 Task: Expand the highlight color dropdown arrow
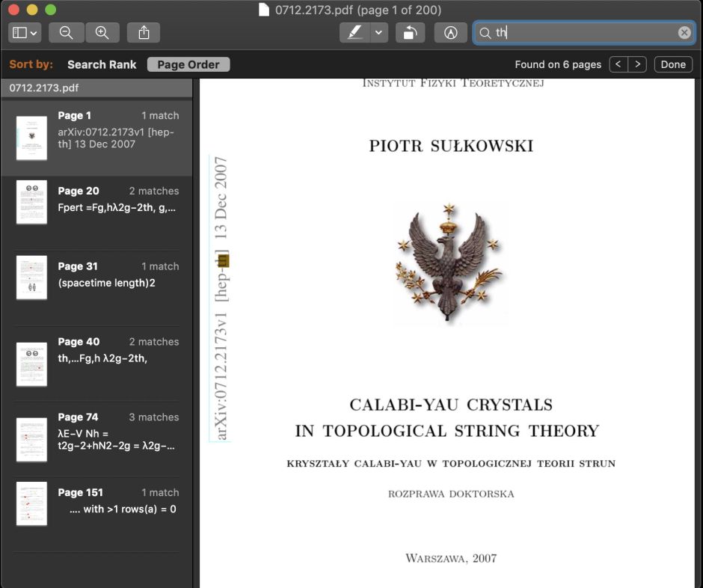coord(378,33)
